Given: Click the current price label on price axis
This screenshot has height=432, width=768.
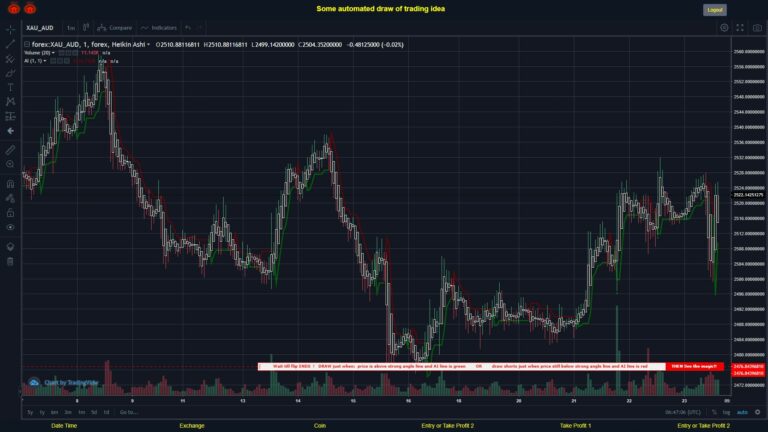Looking at the screenshot, I should click(x=748, y=195).
